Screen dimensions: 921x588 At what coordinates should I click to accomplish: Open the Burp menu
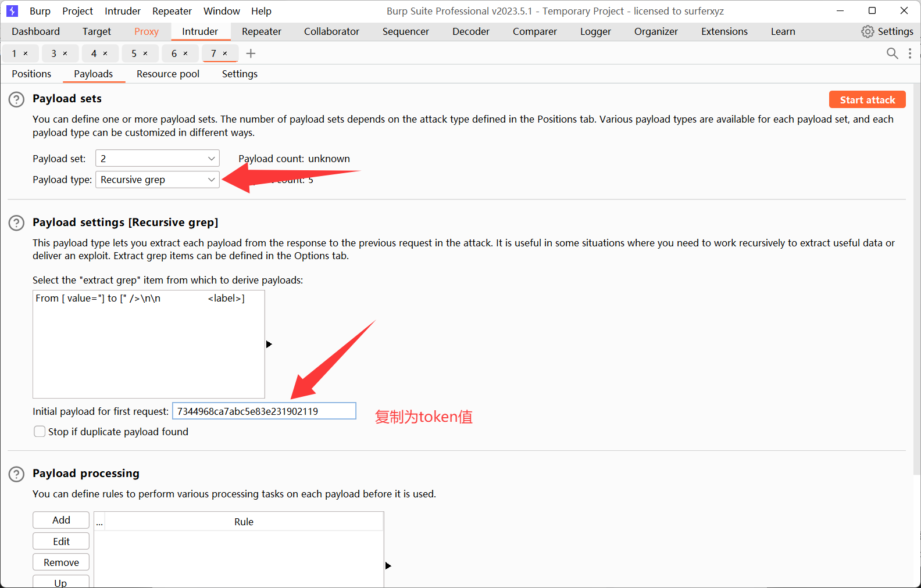[40, 11]
